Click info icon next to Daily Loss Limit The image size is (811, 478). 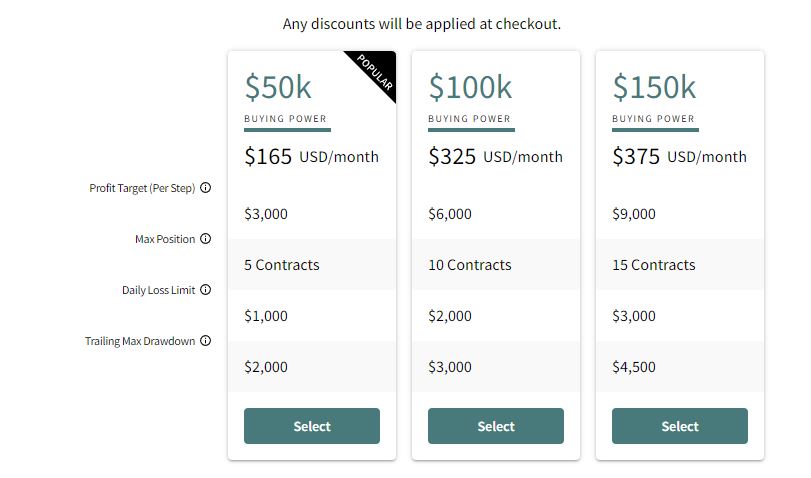[206, 290]
